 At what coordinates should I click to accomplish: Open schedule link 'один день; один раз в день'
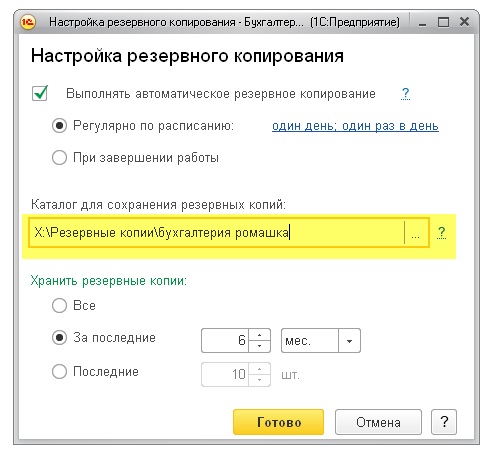pos(355,126)
